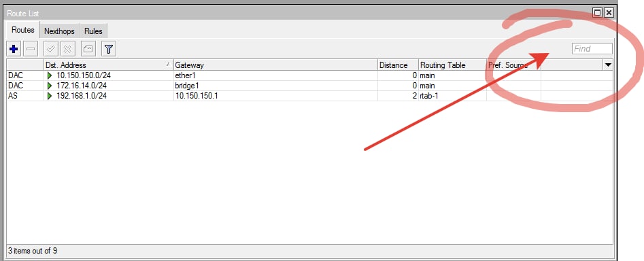Click the bridge1 gateway cell
This screenshot has width=644, height=261.
275,86
